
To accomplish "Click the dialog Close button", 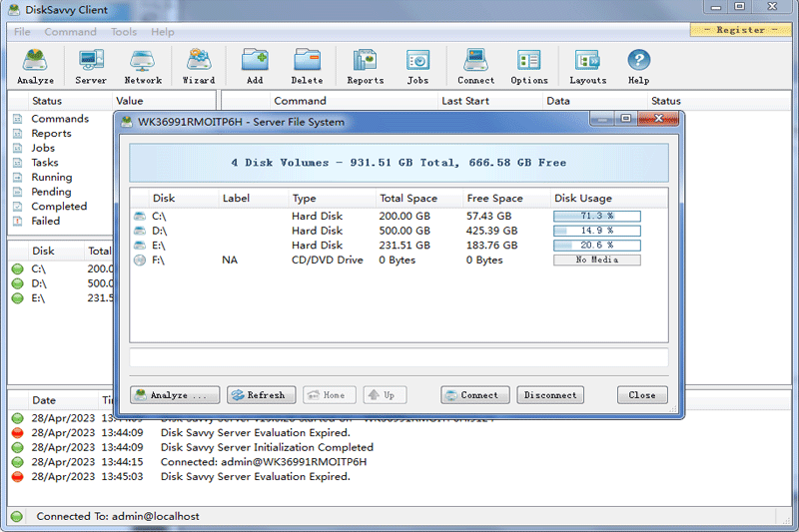I will pos(642,395).
